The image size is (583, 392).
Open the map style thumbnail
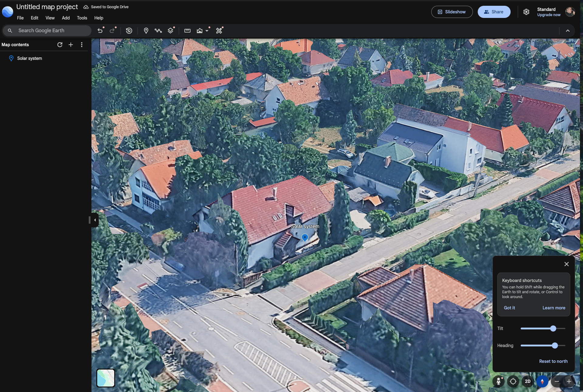click(x=106, y=378)
